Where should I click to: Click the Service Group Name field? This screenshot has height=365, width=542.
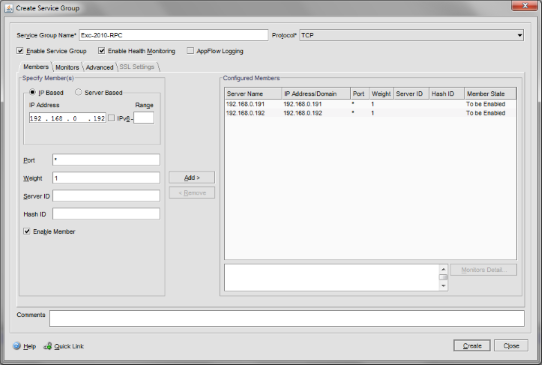pos(174,35)
